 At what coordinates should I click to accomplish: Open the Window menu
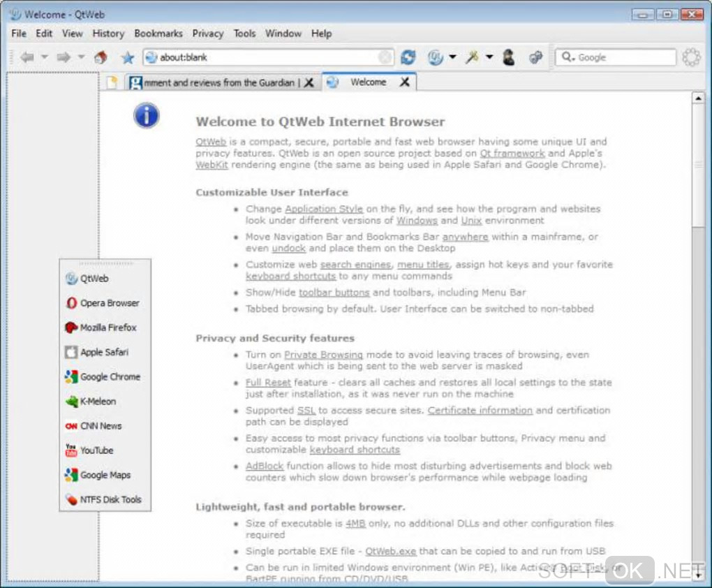click(x=283, y=34)
